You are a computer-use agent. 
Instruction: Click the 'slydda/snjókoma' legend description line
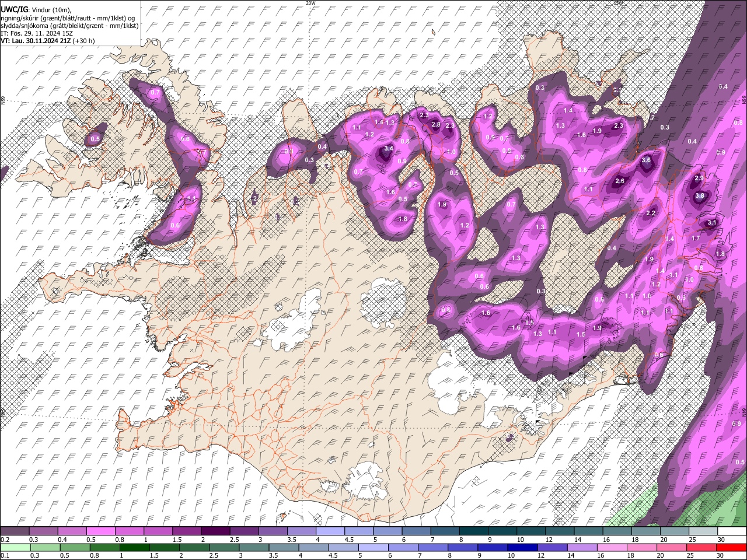point(69,26)
